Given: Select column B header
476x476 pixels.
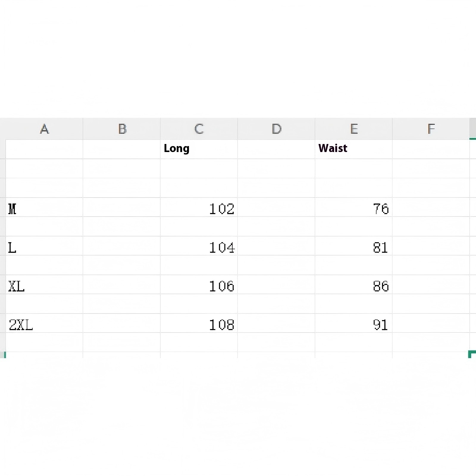Looking at the screenshot, I should [x=122, y=129].
